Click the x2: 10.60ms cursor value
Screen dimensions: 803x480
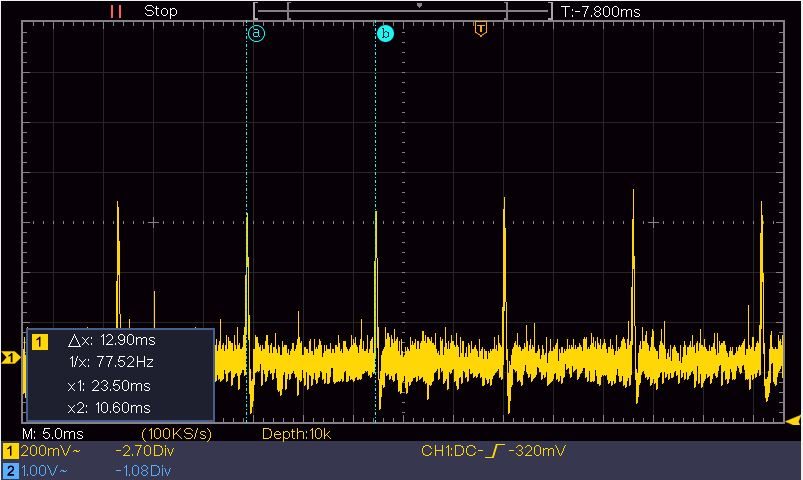click(109, 408)
